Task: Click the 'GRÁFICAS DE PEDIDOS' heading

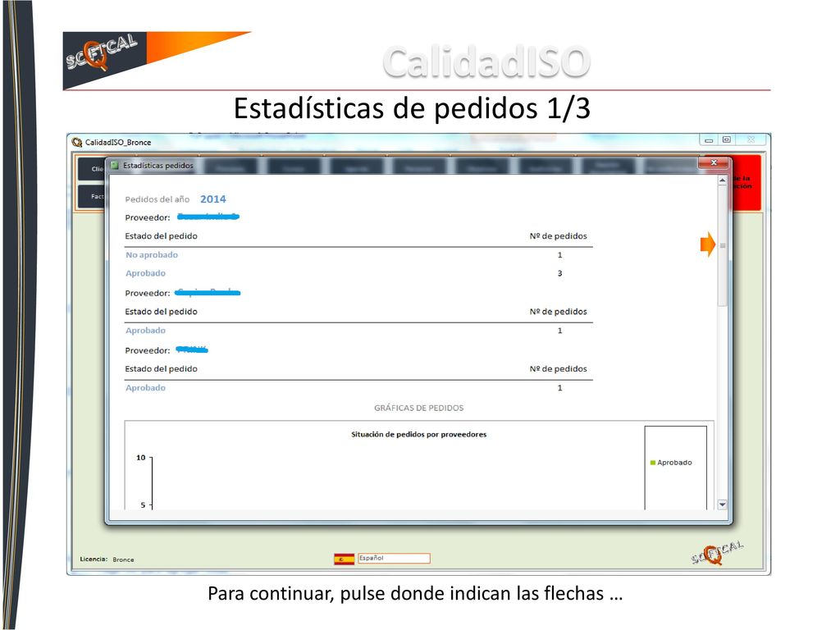Action: point(419,408)
